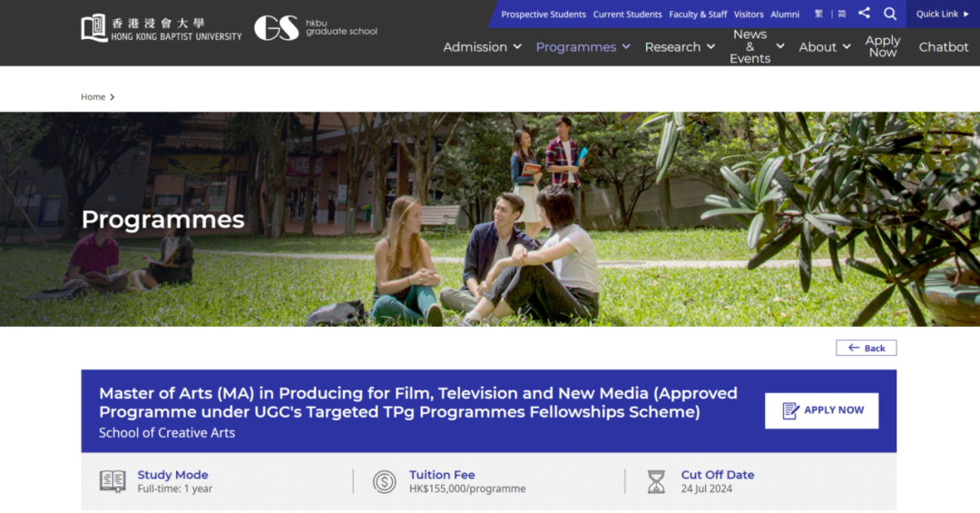Click the Cut Off Date label
This screenshot has height=513, width=980.
coord(718,475)
